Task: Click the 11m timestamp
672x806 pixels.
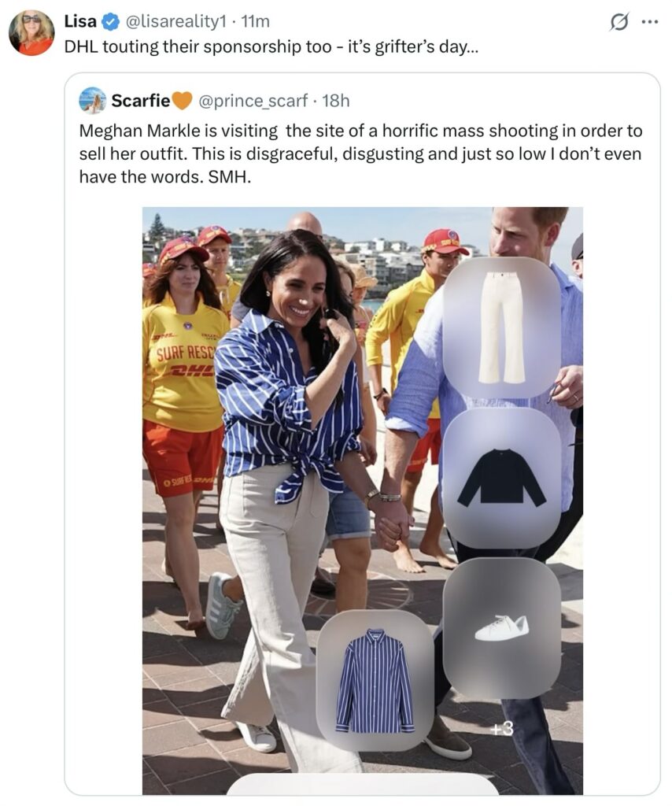Action: [x=255, y=21]
